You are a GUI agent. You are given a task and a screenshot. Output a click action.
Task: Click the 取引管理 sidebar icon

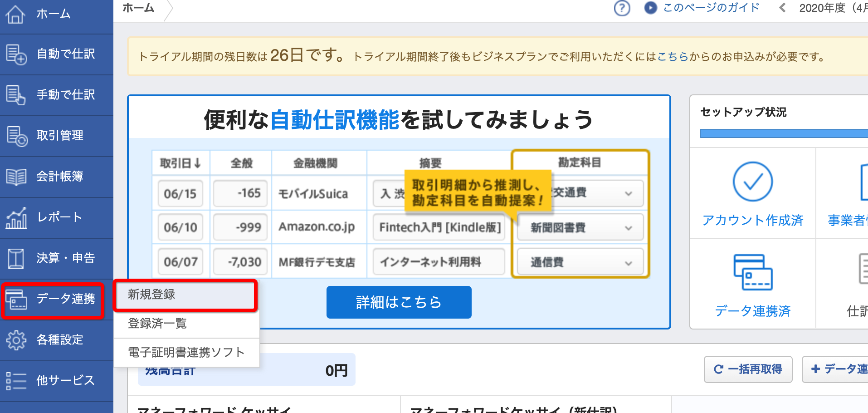pyautogui.click(x=17, y=136)
